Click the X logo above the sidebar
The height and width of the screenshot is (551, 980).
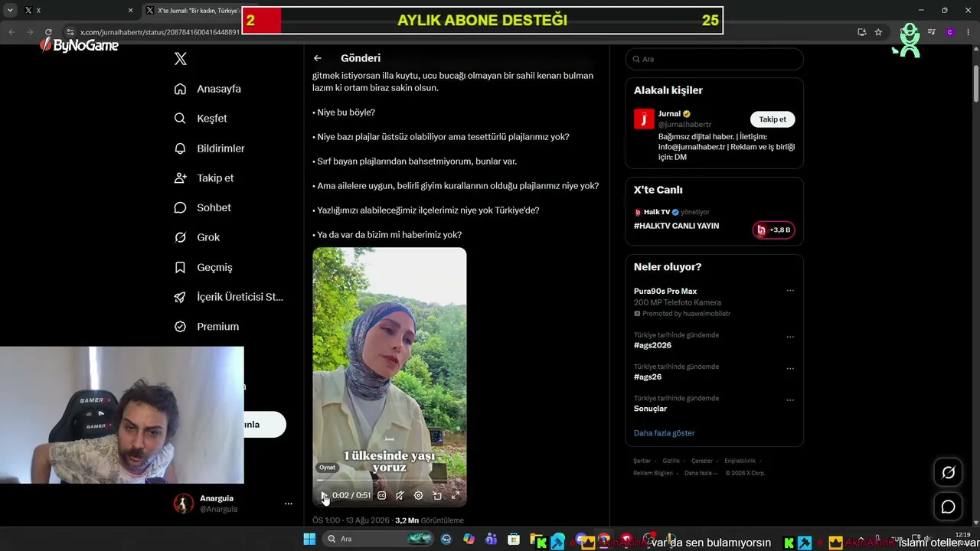(181, 59)
